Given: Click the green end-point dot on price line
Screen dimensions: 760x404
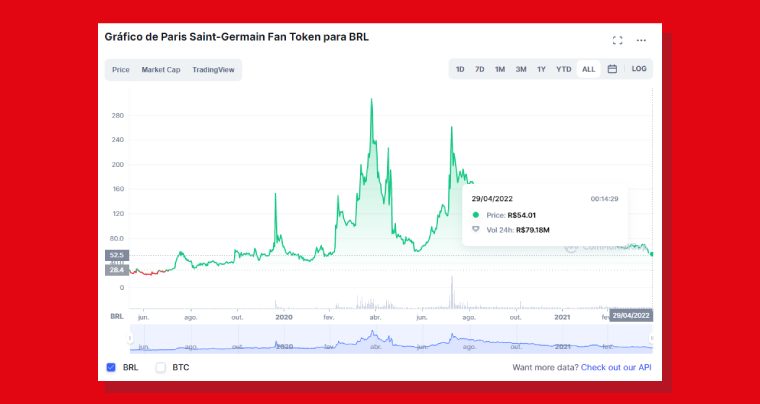Looking at the screenshot, I should pos(652,254).
